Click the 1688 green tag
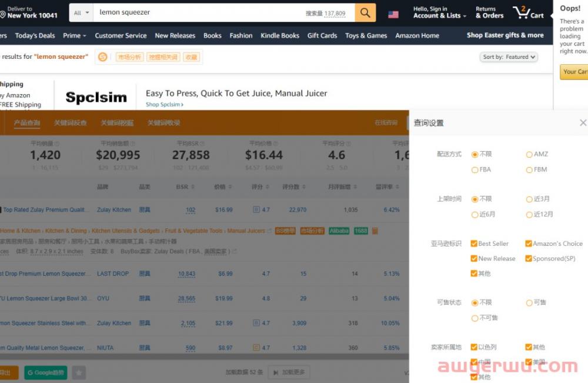 pos(361,231)
